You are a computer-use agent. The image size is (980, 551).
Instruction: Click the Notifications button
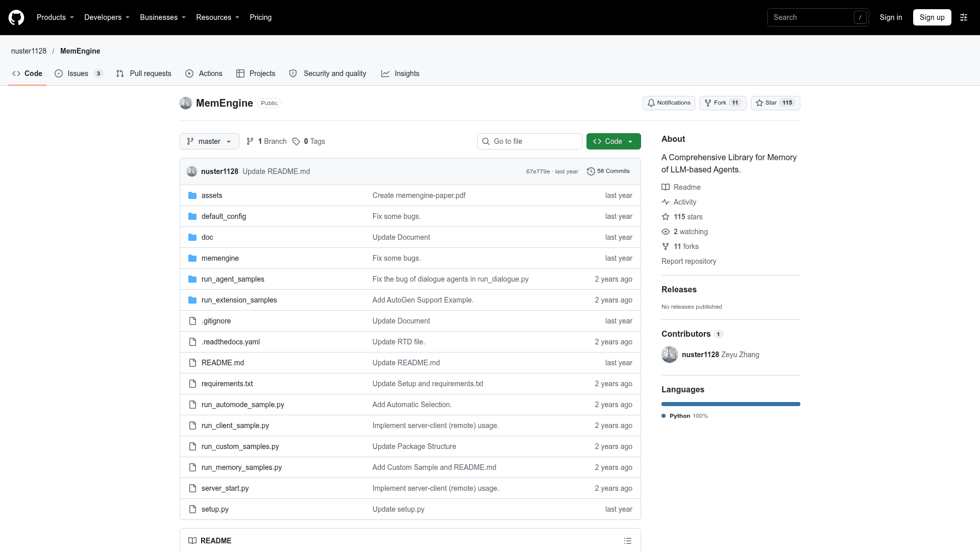coord(669,103)
